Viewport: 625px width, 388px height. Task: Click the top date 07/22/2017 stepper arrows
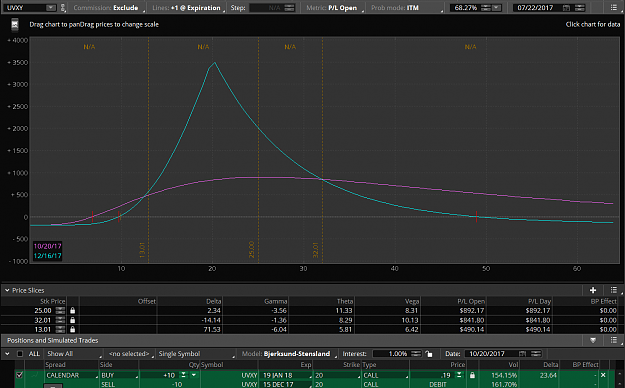(x=580, y=8)
